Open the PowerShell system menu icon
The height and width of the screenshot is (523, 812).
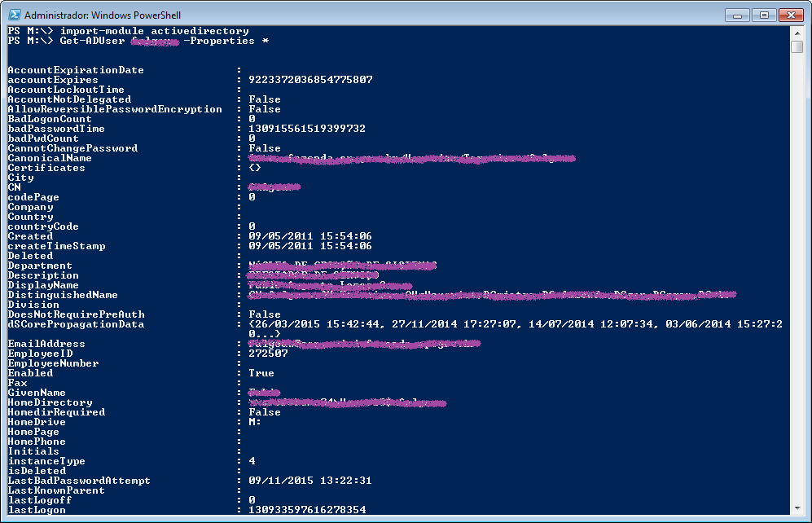coord(14,14)
